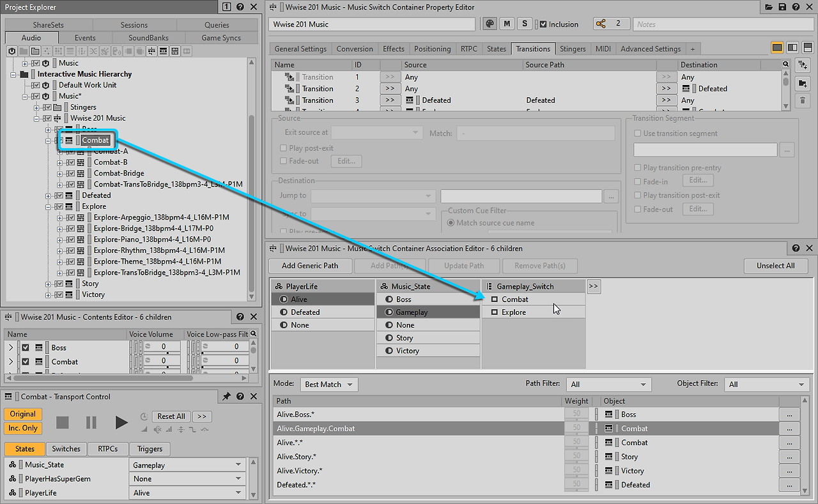This screenshot has width=818, height=504.
Task: Toggle the Inc. Only button
Action: point(22,428)
